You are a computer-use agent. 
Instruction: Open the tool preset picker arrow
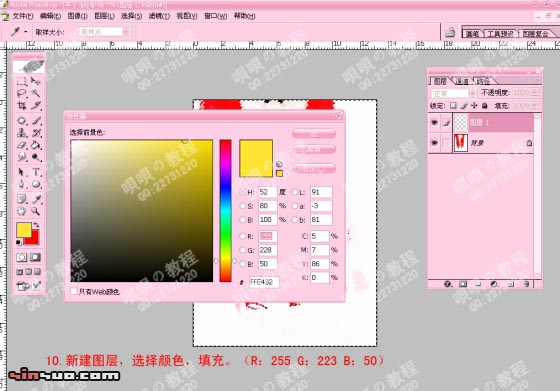pos(26,32)
